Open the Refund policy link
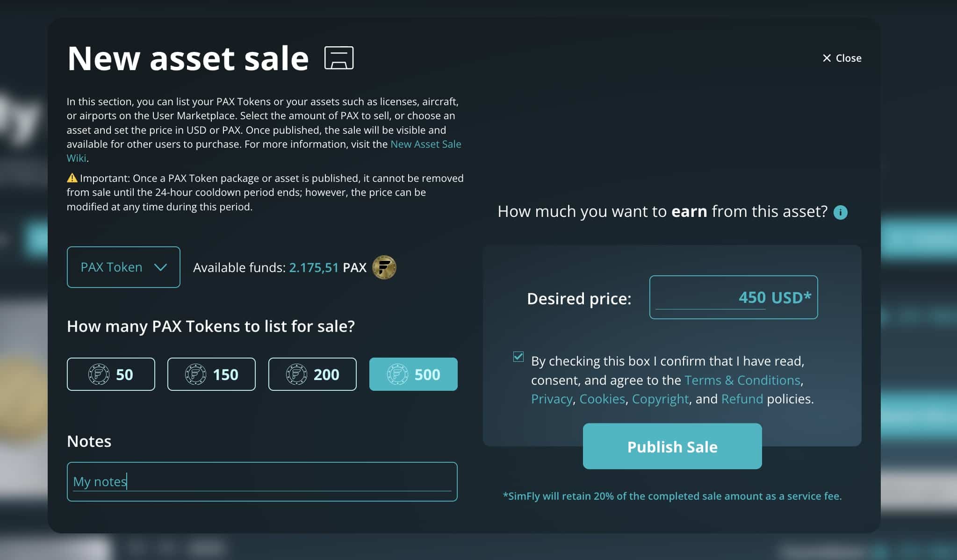This screenshot has width=957, height=560. tap(742, 399)
